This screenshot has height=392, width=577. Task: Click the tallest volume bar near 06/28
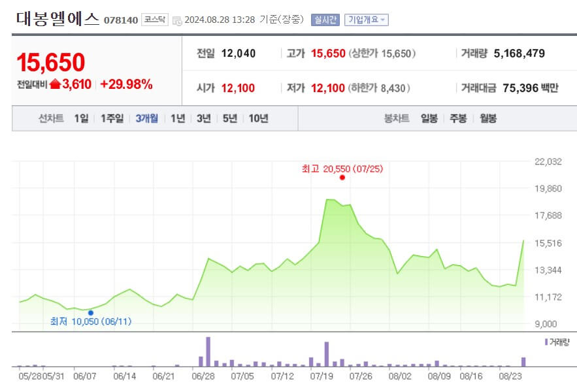(208, 350)
